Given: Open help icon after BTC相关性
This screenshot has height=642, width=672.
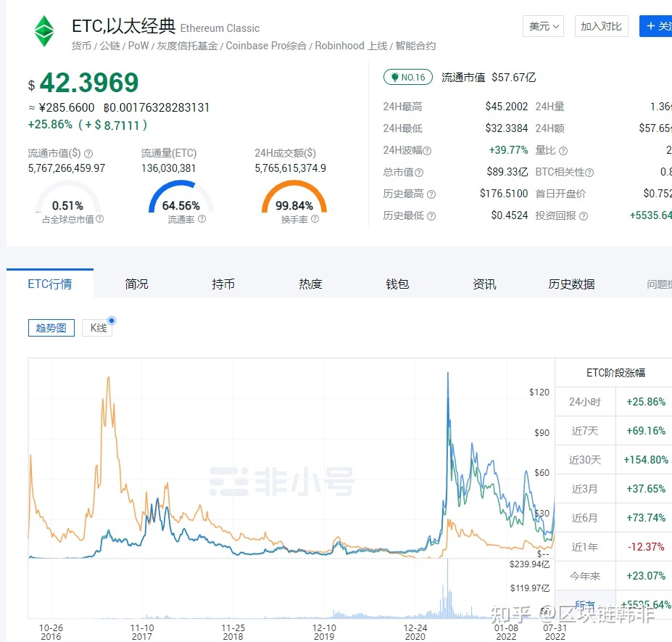Looking at the screenshot, I should 589,173.
